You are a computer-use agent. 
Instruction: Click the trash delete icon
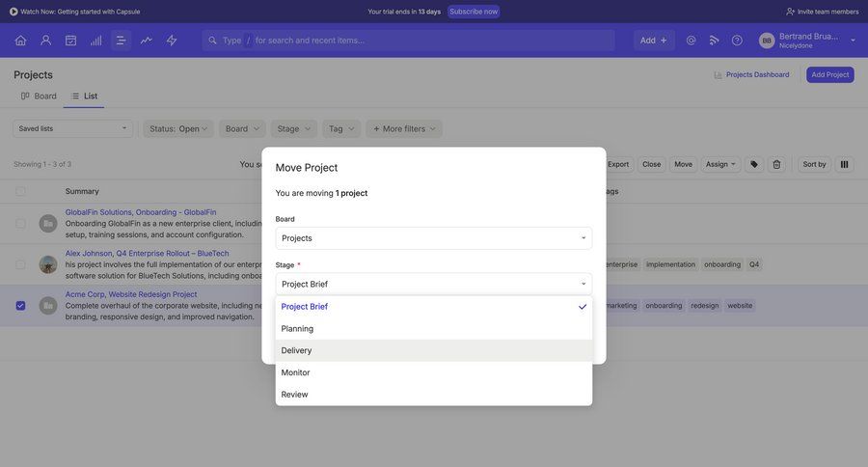coord(776,164)
